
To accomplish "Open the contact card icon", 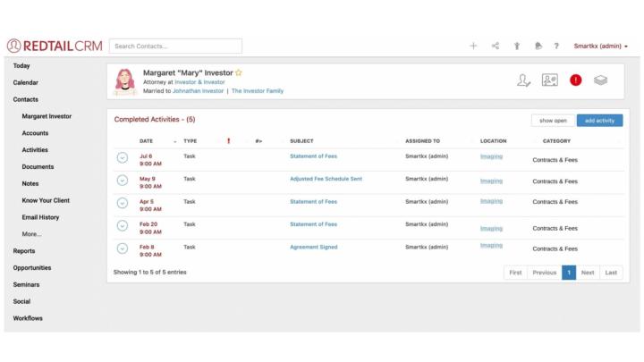I will 549,80.
